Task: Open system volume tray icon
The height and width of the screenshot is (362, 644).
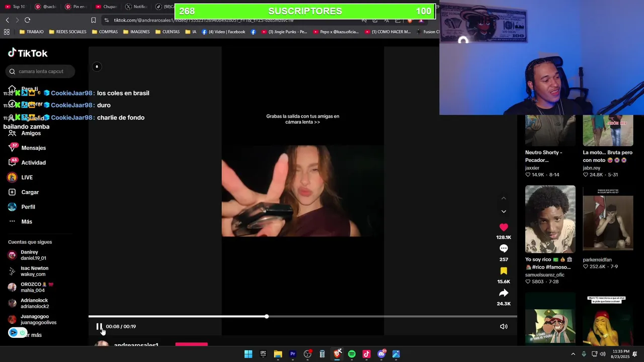Action: (603, 354)
